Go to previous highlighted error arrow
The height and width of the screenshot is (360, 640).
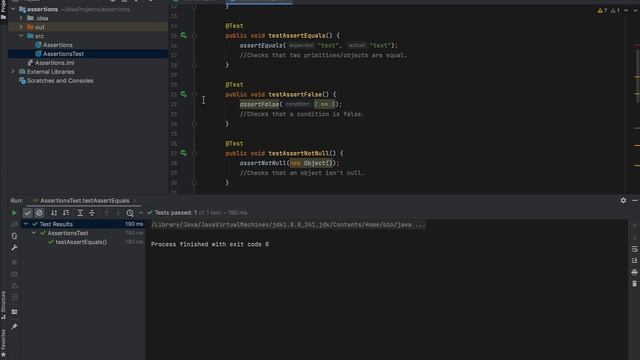pos(626,11)
